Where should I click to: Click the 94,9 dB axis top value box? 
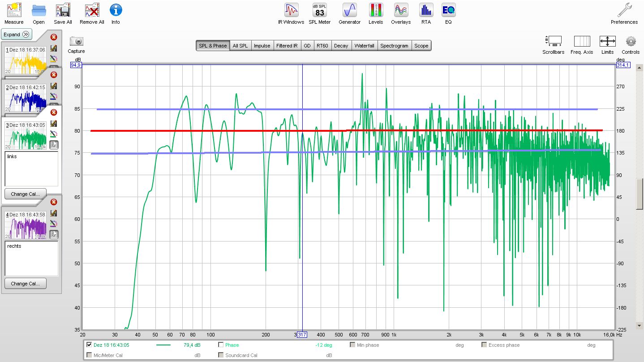(76, 65)
